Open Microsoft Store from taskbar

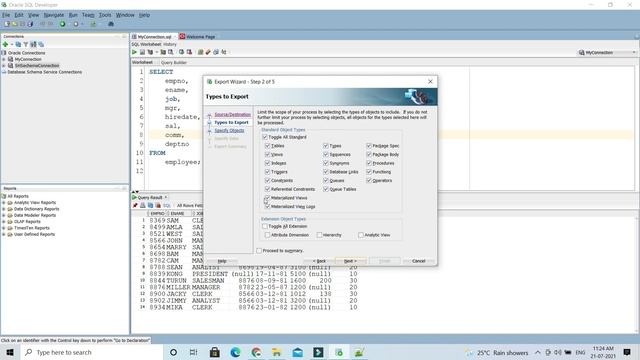214,352
